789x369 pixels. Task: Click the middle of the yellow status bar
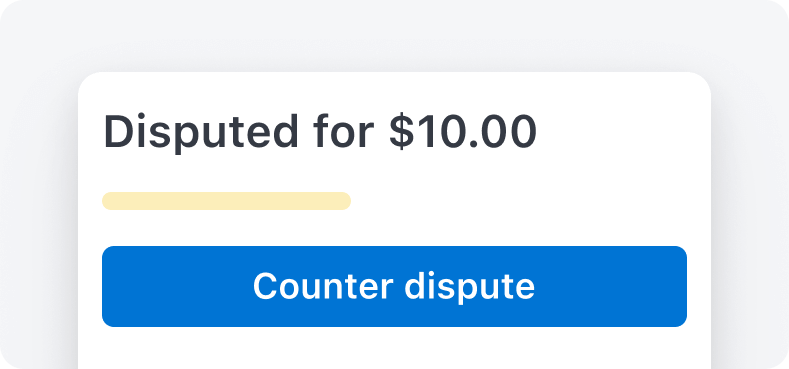pyautogui.click(x=226, y=201)
